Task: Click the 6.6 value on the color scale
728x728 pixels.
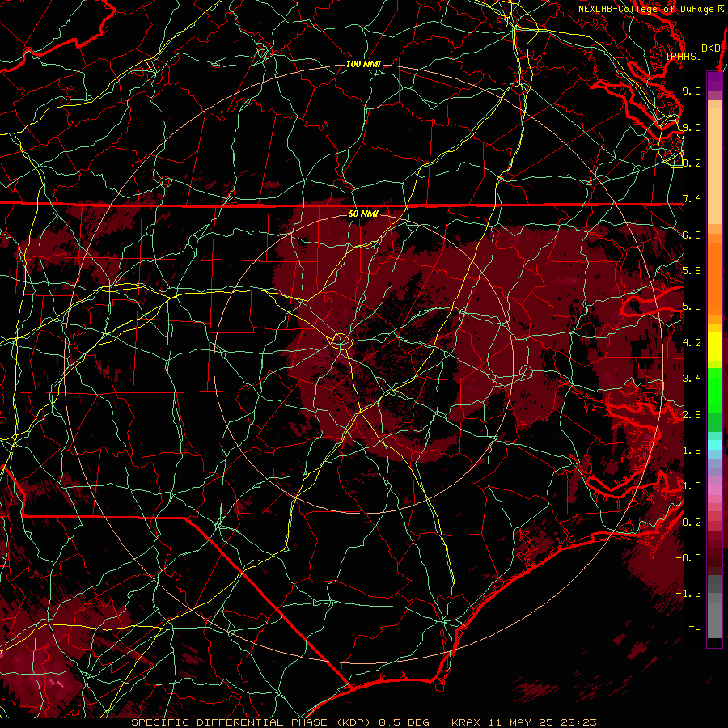Action: coord(692,235)
